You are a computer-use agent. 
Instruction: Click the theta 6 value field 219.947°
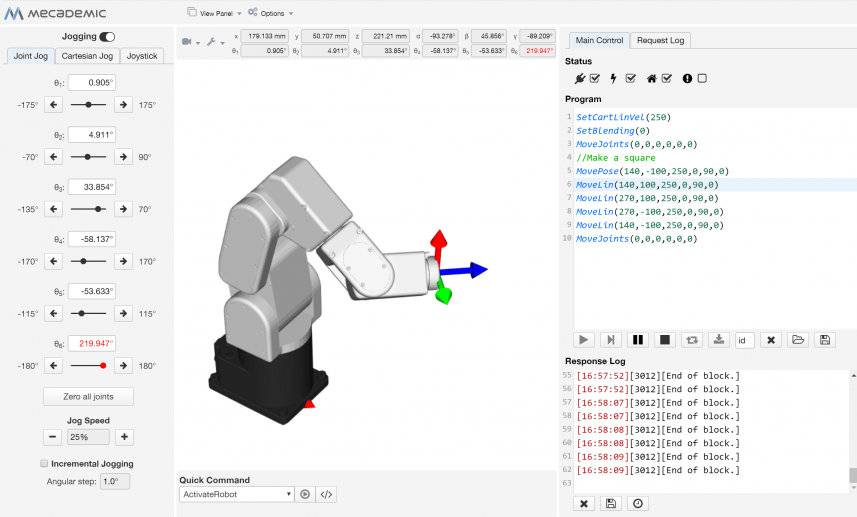[x=92, y=343]
